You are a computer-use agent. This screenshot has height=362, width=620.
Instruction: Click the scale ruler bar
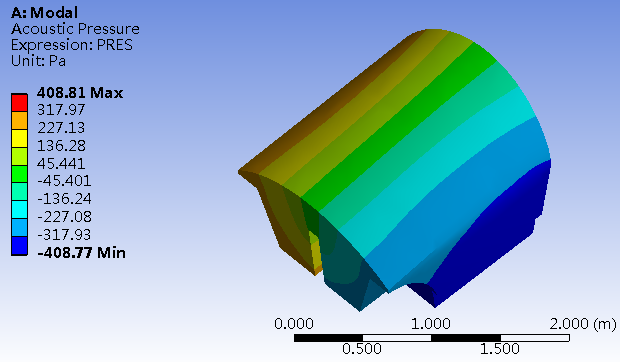tap(431, 338)
